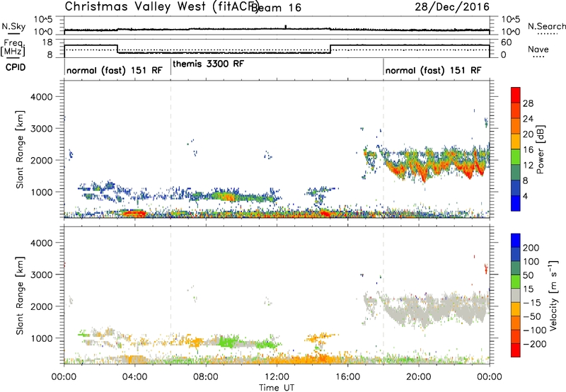The image size is (566, 392).
Task: Click 'Slant Range [km]' label of velocity panel
Action: pyautogui.click(x=20, y=296)
